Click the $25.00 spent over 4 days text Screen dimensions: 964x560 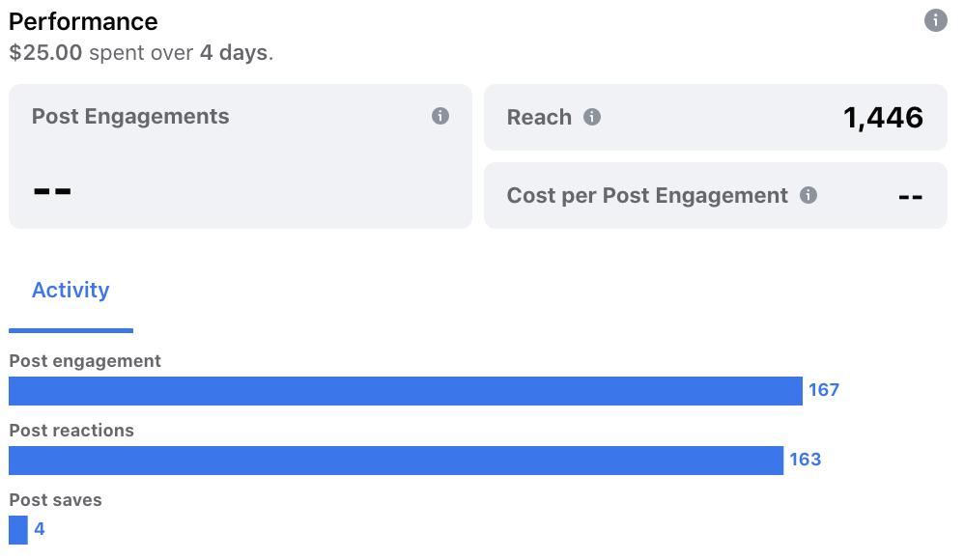141,52
